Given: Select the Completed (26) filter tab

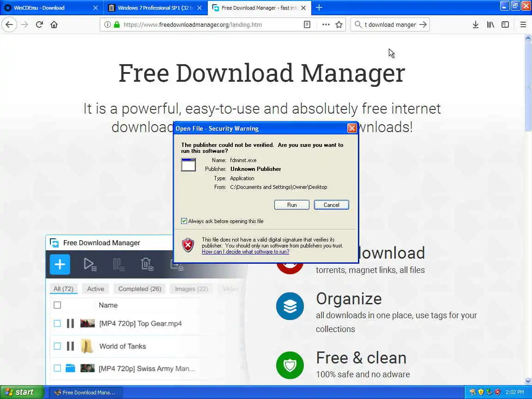Looking at the screenshot, I should tap(140, 289).
